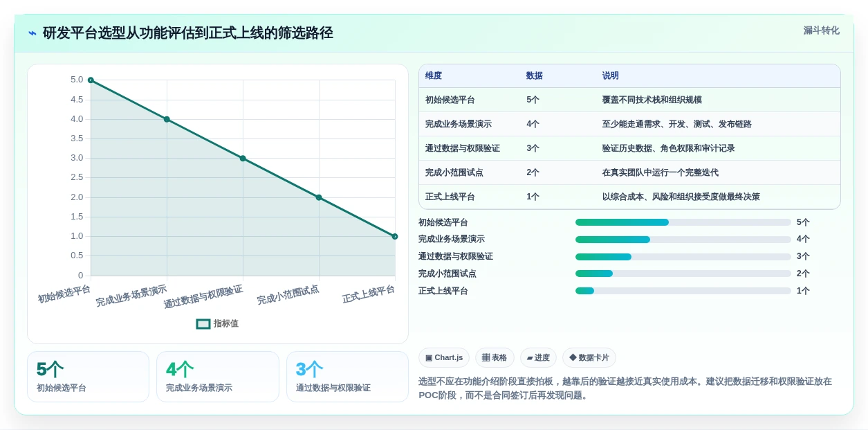Click the chart point at 完成业务场景演示
The image size is (868, 430).
pyautogui.click(x=167, y=119)
